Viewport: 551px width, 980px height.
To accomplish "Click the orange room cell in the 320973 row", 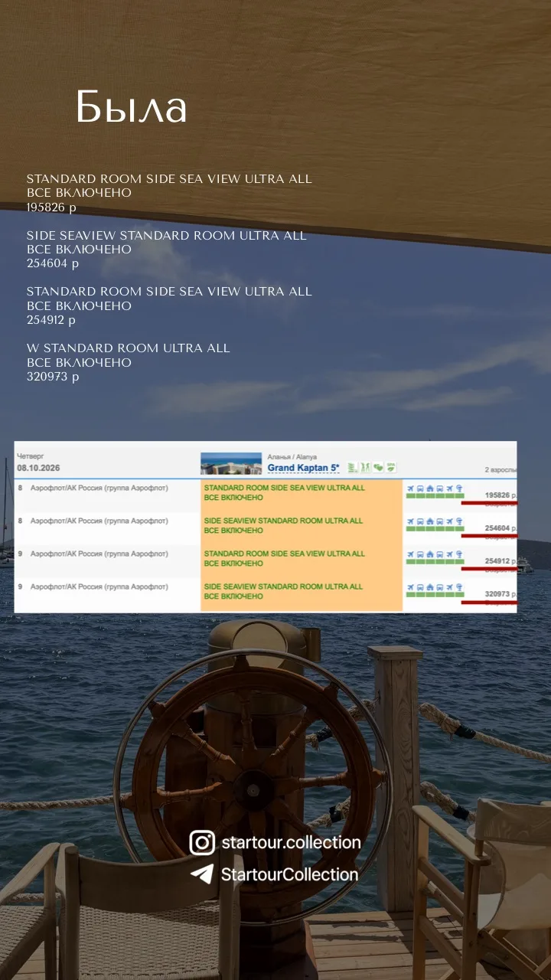I will (x=302, y=593).
